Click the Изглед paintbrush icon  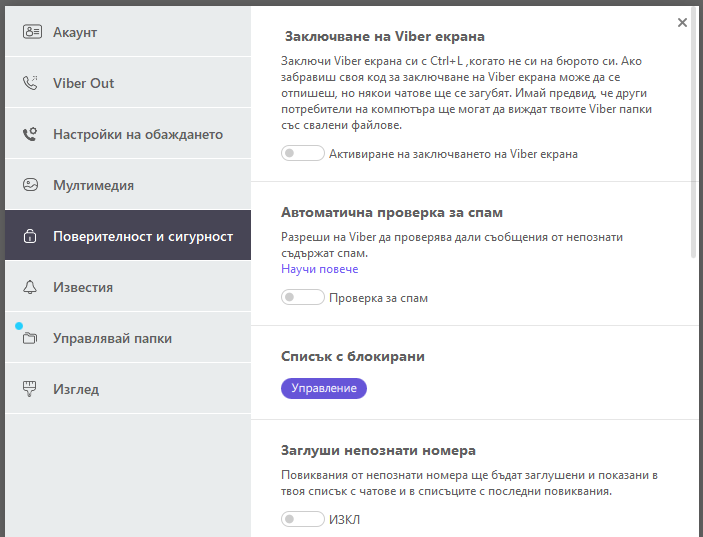(31, 389)
